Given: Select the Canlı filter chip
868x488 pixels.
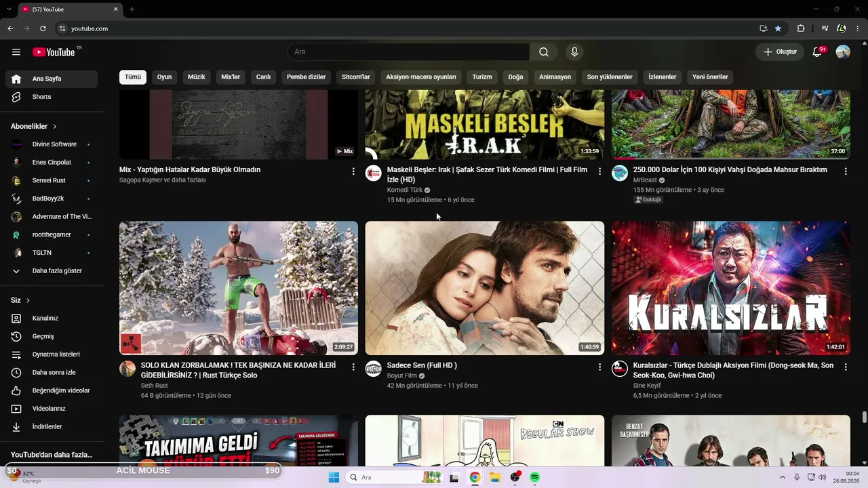Looking at the screenshot, I should coord(263,77).
